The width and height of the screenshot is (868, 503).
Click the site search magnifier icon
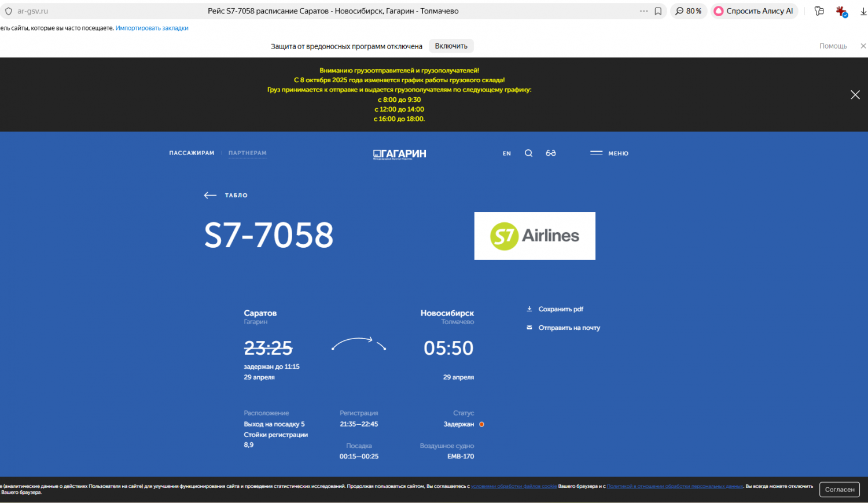point(528,153)
